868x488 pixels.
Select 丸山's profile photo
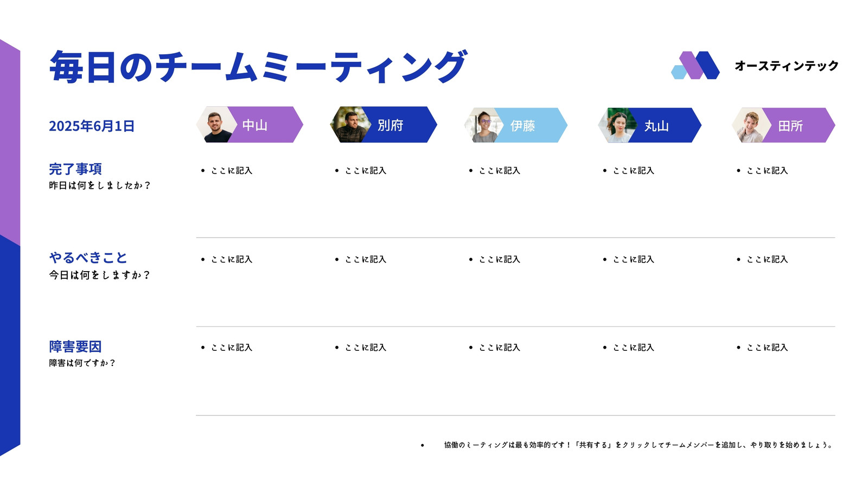click(x=618, y=125)
